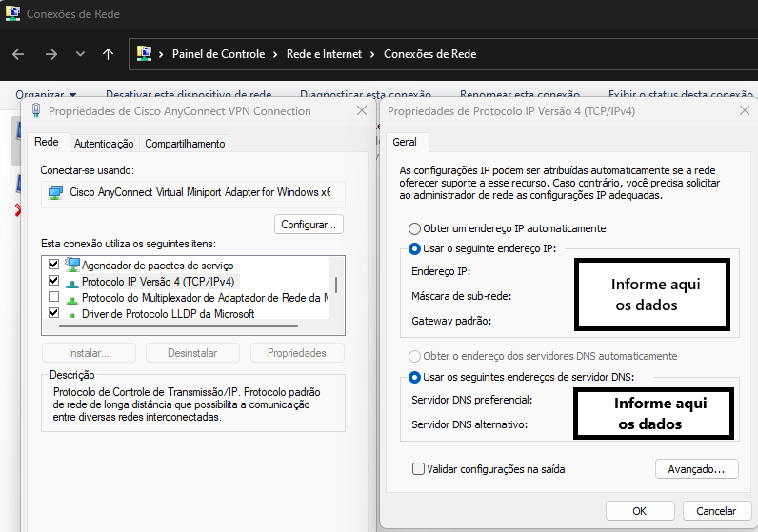Select Obter endereço dos servidores DNS automaticamente
The width and height of the screenshot is (758, 532).
[x=414, y=357]
